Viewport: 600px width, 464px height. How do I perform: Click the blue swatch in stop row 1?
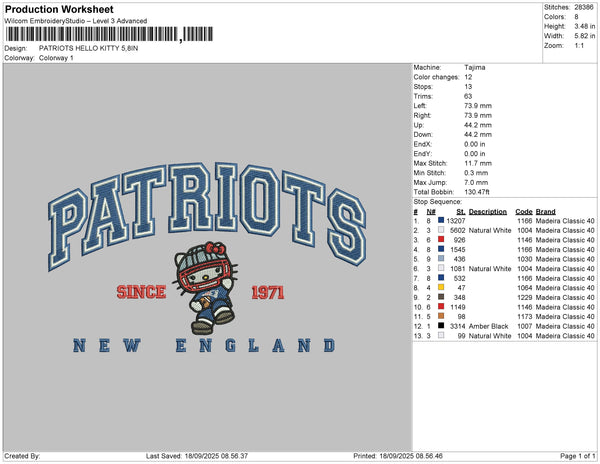pyautogui.click(x=441, y=220)
